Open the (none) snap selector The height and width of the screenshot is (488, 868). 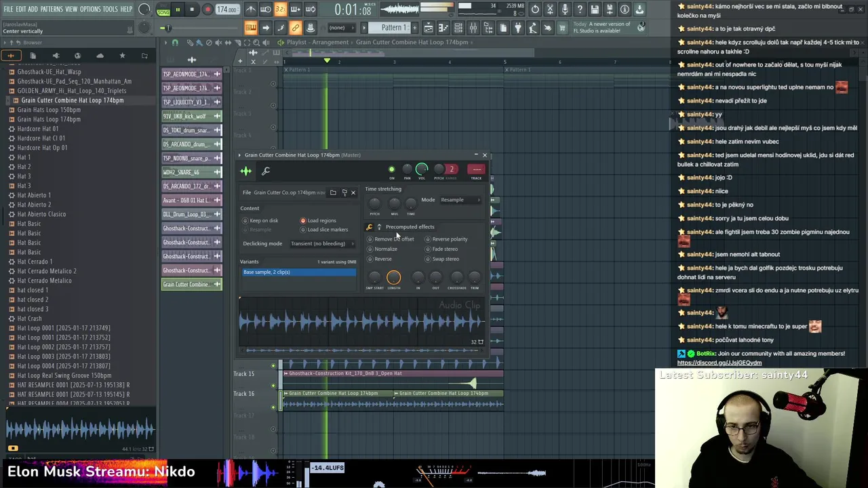point(342,28)
